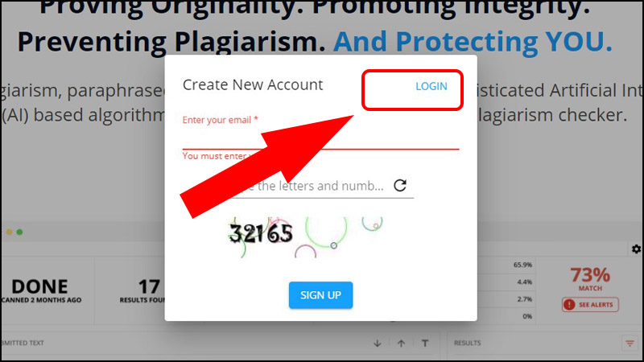Refresh the captcha with the reload icon
The width and height of the screenshot is (644, 362).
pos(400,186)
